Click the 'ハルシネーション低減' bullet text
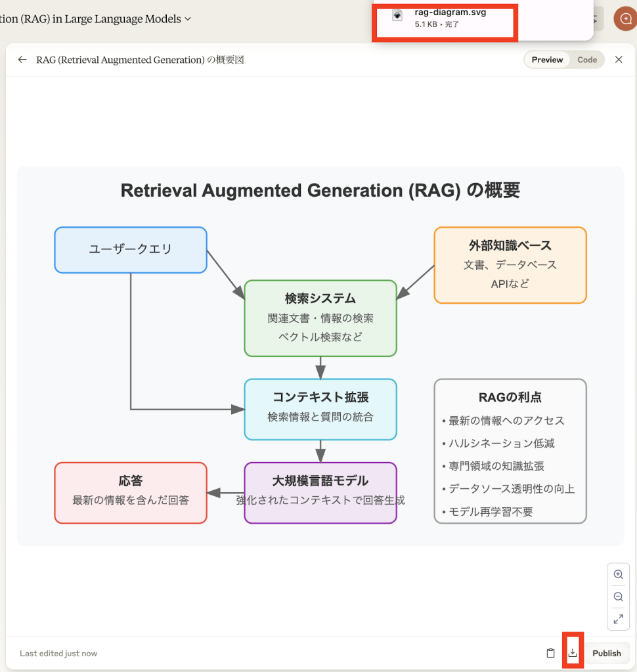The image size is (637, 672). 501,443
